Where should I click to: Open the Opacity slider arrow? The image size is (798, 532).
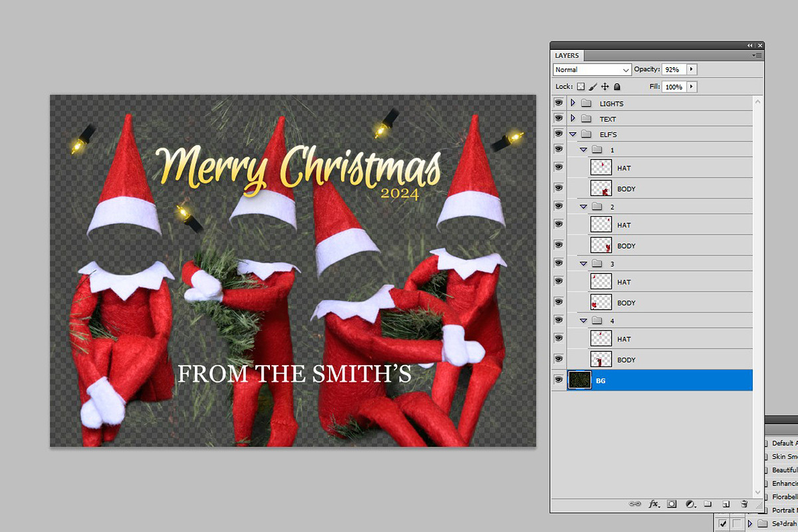(x=692, y=69)
